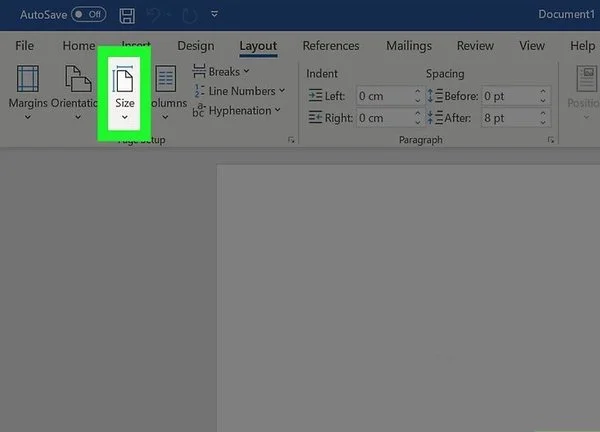Switch to the Design tab
This screenshot has height=432, width=600.
[196, 46]
